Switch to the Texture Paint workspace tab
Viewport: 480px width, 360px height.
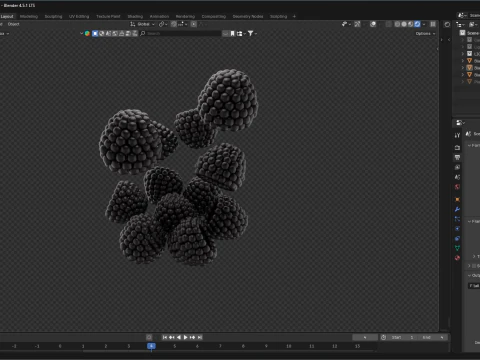click(108, 16)
